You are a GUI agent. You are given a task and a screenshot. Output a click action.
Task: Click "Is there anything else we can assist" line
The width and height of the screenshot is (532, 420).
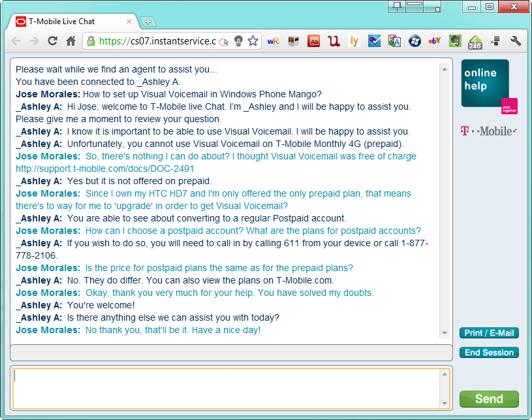[x=173, y=318]
